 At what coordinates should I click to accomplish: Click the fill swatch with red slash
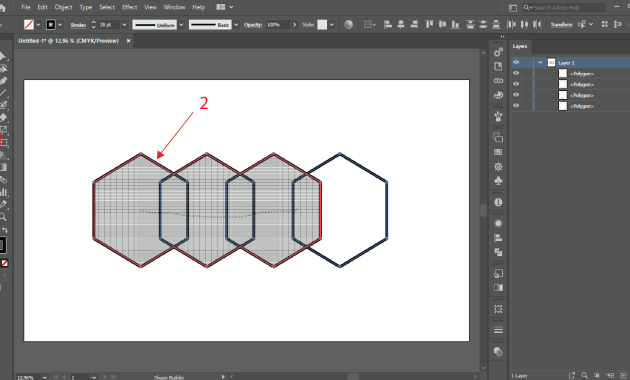29,25
